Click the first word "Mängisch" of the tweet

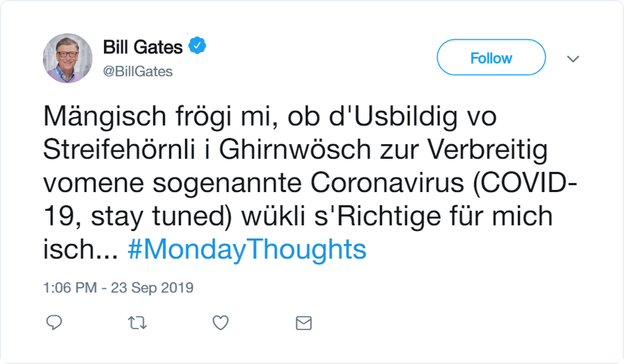[105, 116]
